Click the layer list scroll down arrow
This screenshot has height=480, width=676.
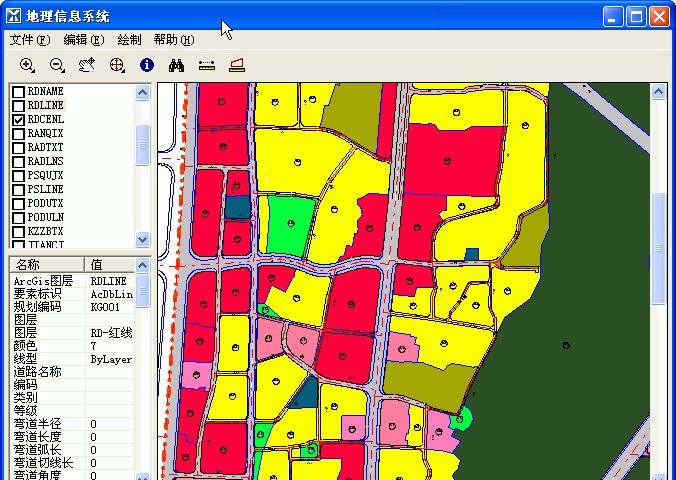click(x=142, y=240)
